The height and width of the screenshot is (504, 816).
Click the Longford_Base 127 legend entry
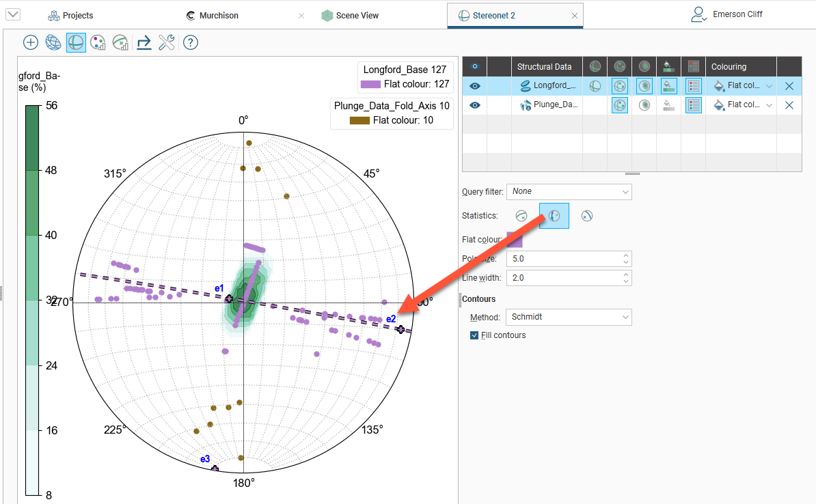405,76
